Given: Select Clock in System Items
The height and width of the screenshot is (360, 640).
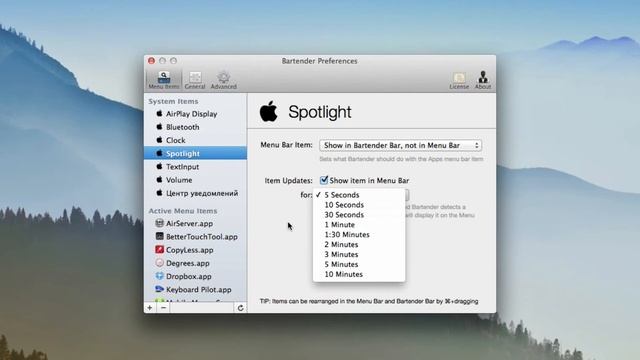Looking at the screenshot, I should 195,140.
